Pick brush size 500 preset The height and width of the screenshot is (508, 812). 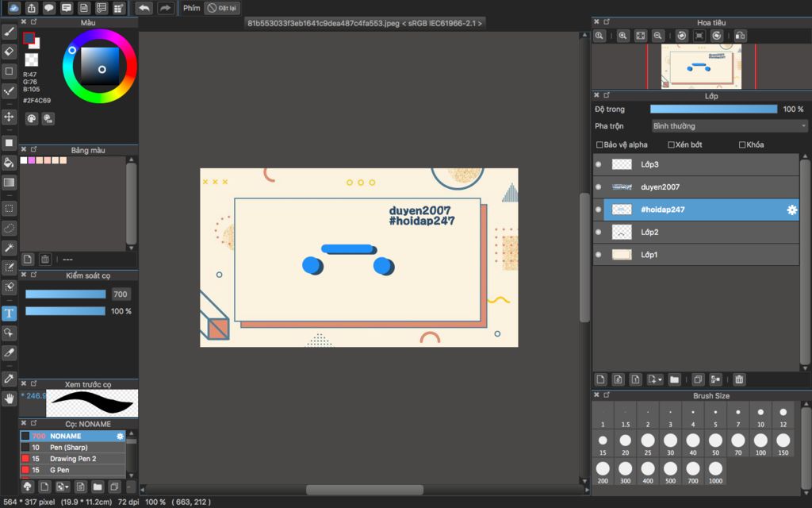[x=671, y=471]
